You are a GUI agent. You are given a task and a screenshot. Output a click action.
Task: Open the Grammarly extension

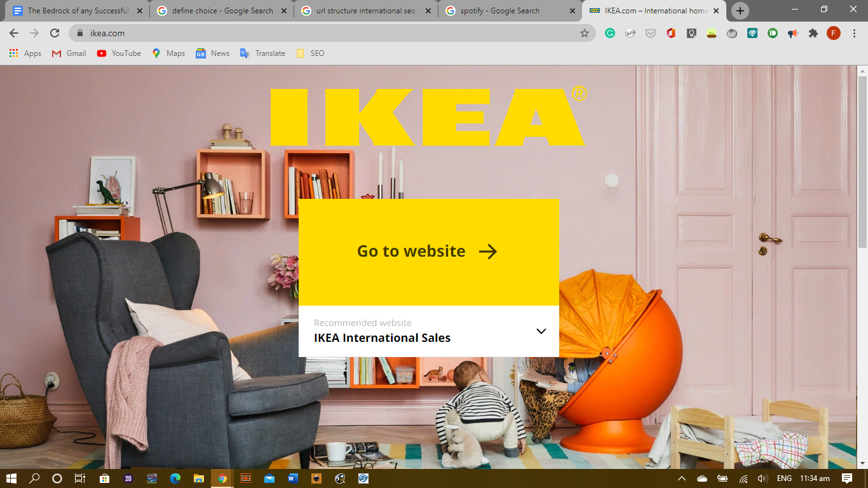click(x=610, y=33)
